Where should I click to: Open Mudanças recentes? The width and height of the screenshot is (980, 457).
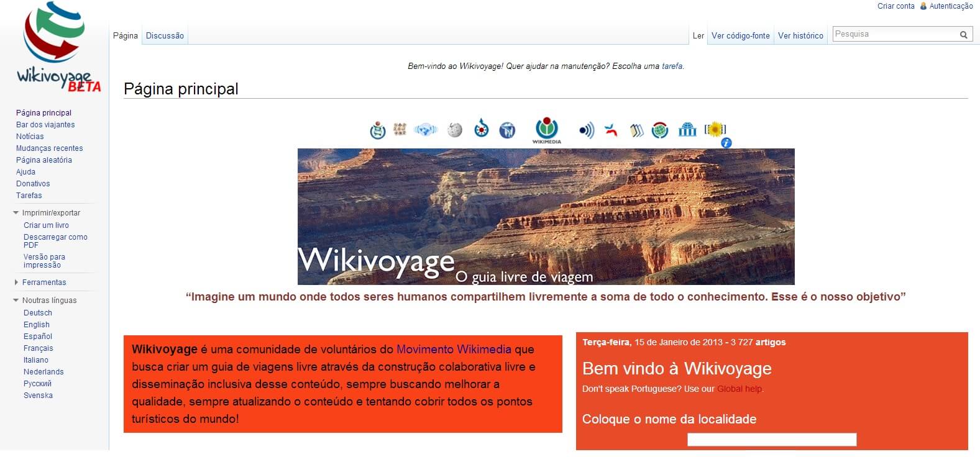(x=49, y=148)
